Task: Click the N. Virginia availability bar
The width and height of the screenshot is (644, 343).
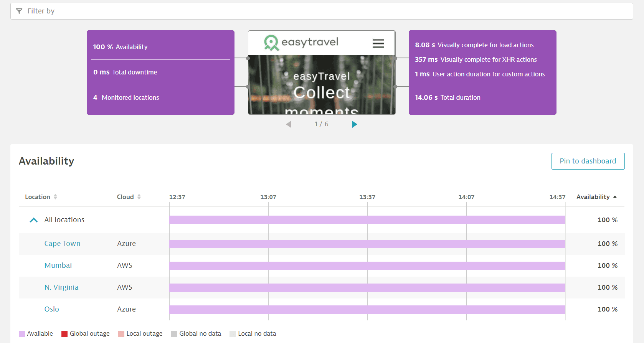Action: click(367, 288)
